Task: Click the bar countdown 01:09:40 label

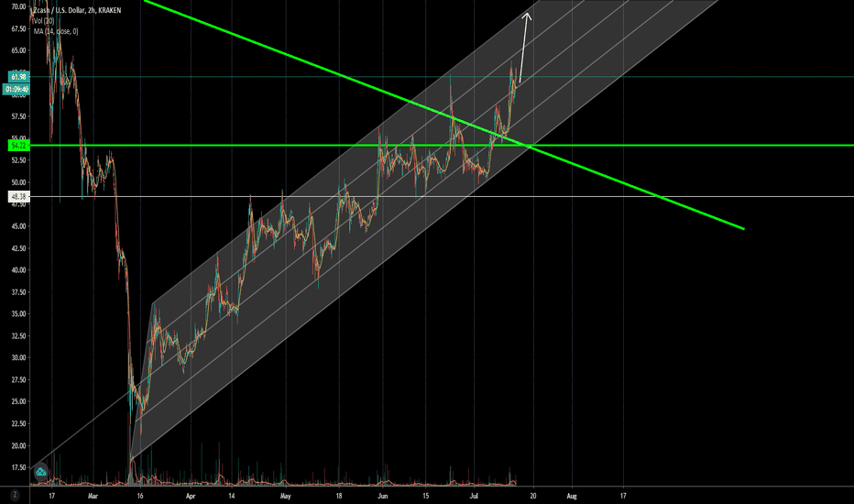Action: [x=17, y=90]
